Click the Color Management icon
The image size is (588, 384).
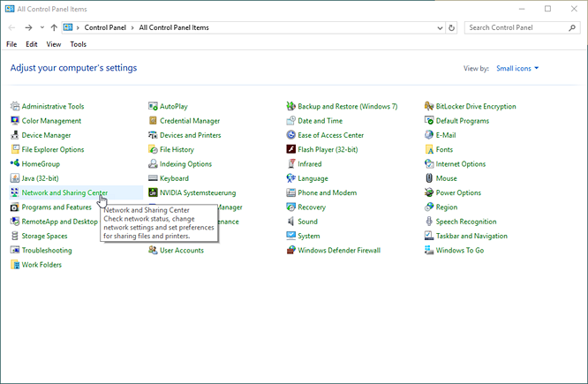[15, 121]
